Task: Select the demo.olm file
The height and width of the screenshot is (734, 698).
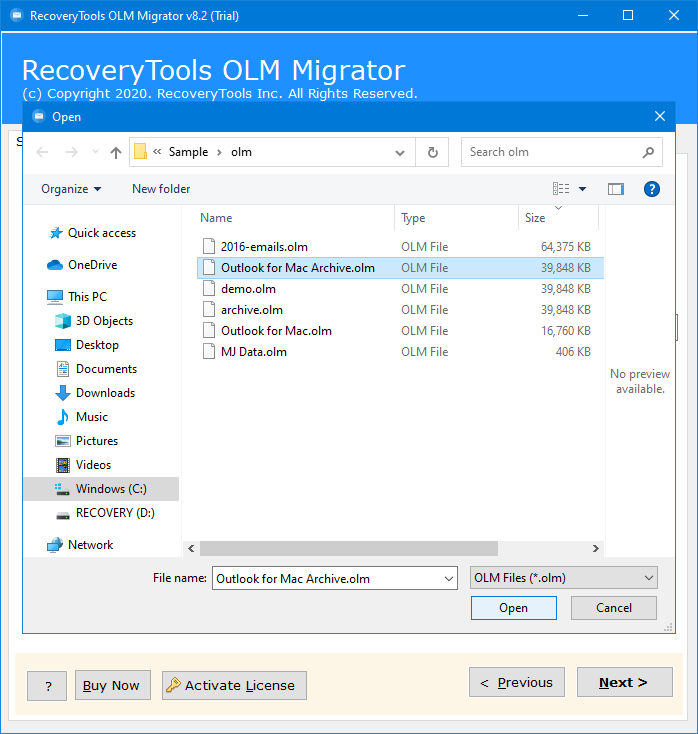Action: (x=400, y=289)
